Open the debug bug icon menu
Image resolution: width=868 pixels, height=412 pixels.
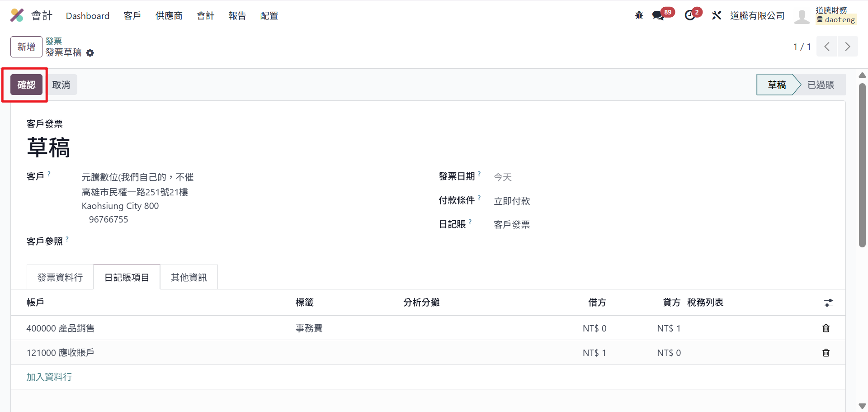point(639,15)
